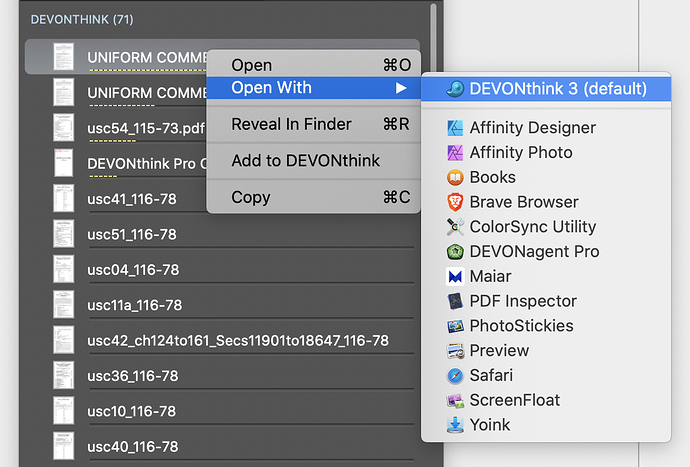The image size is (690, 467).
Task: Open the file with Affinity Designer
Action: [546, 128]
